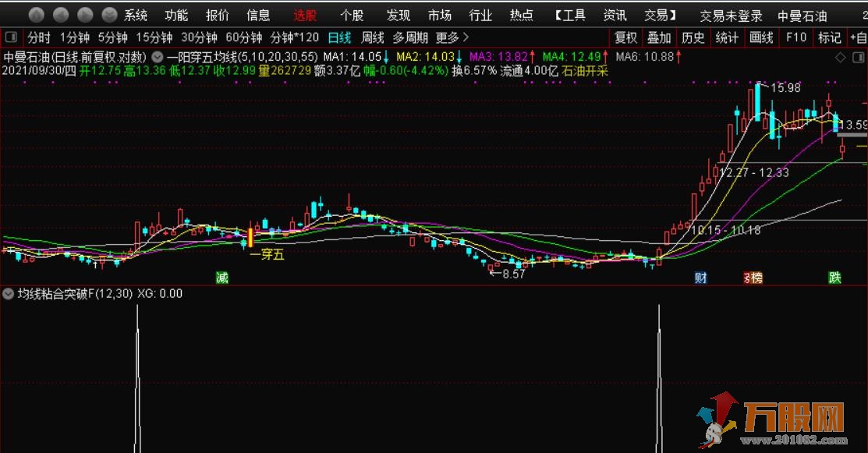This screenshot has width=868, height=453.
Task: Click the magenta MA3: 13.82 value
Action: pyautogui.click(x=498, y=56)
